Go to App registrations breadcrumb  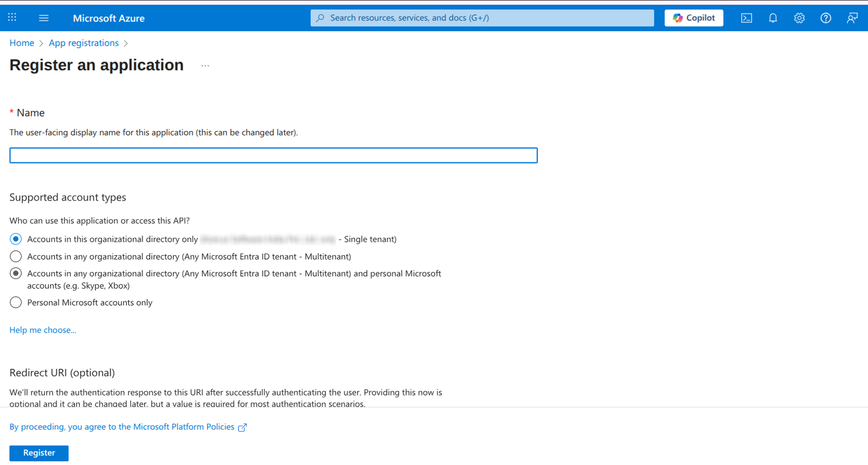[84, 43]
